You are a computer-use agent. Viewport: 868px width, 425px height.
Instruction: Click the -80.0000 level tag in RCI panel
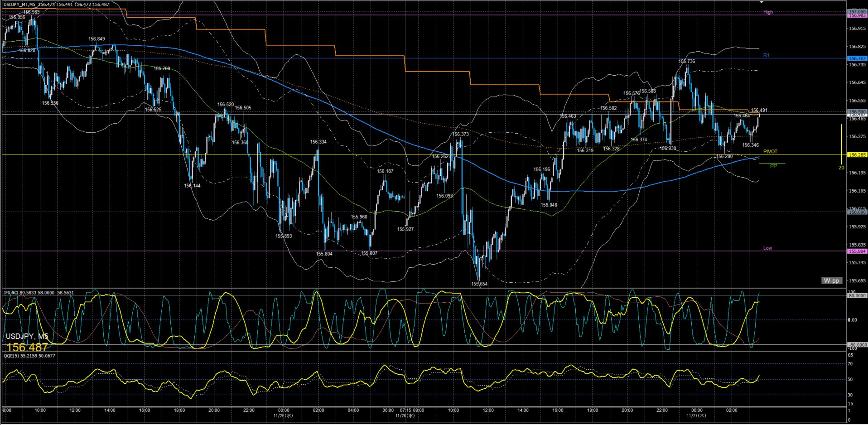857,345
